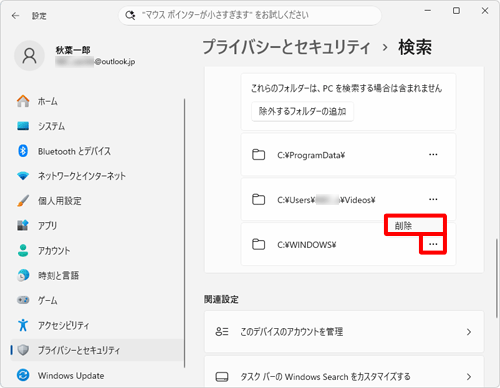Open the ホーム home icon
This screenshot has height=388, width=500.
pos(23,101)
